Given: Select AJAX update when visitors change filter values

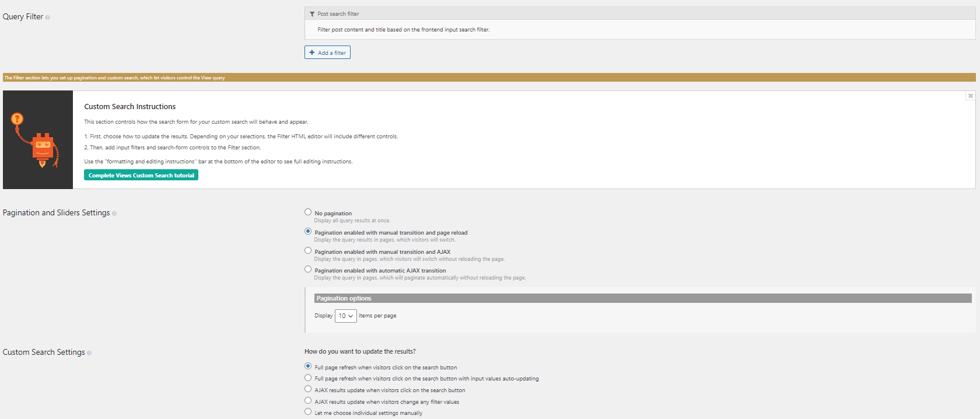Looking at the screenshot, I should 308,401.
